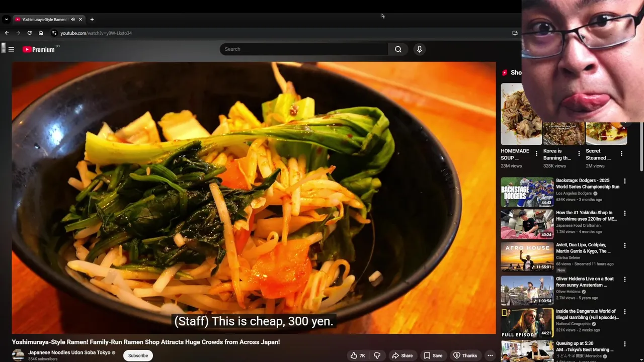This screenshot has width=644, height=362.
Task: Open more actions ellipsis below video
Action: coord(490,355)
